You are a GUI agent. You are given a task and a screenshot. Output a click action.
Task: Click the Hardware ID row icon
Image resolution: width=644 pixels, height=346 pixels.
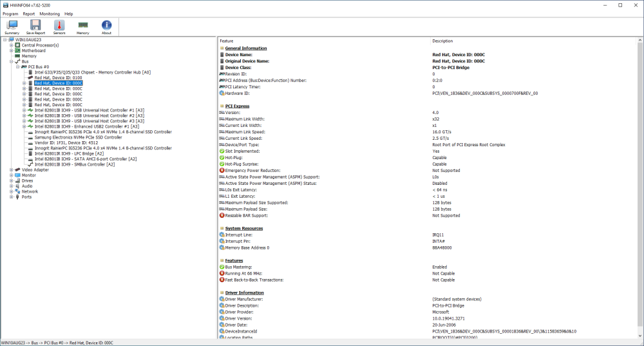[222, 93]
